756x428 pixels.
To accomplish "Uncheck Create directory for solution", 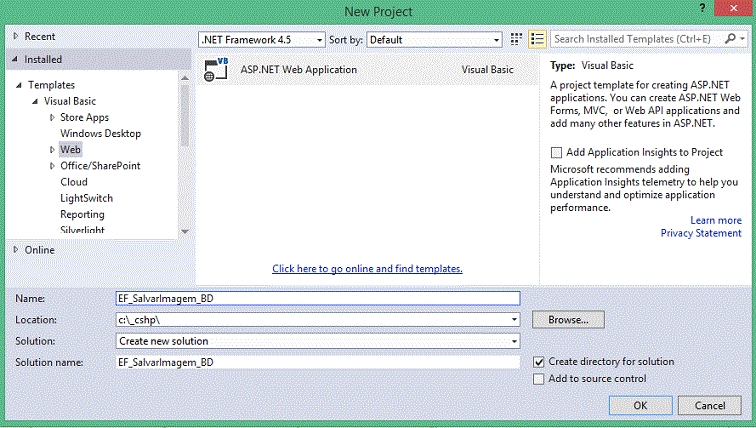I will point(539,361).
